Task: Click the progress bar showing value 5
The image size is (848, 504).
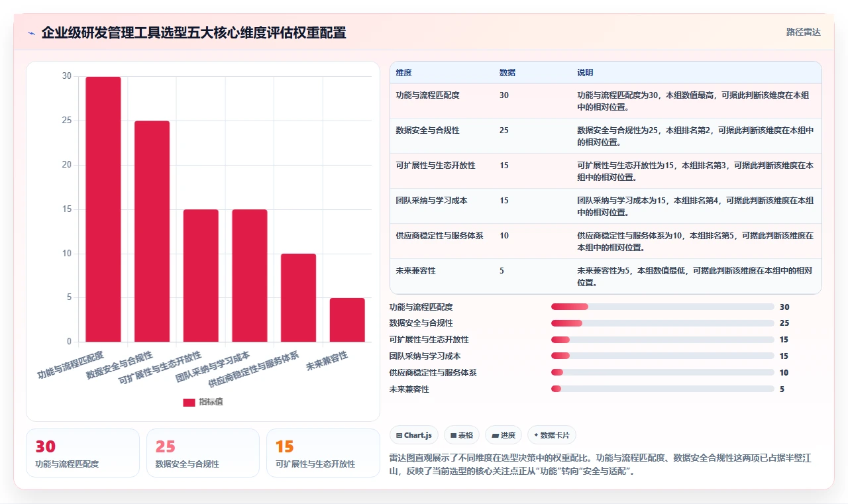Action: pos(662,389)
